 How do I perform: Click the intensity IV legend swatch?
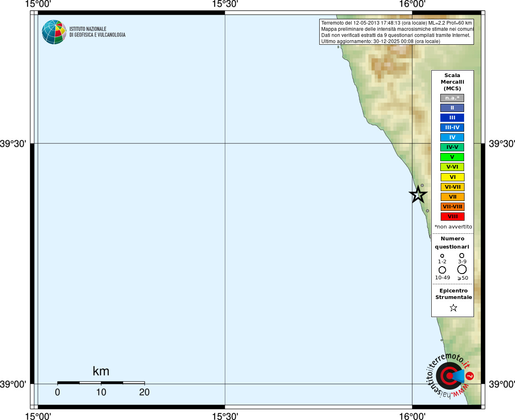(x=452, y=137)
